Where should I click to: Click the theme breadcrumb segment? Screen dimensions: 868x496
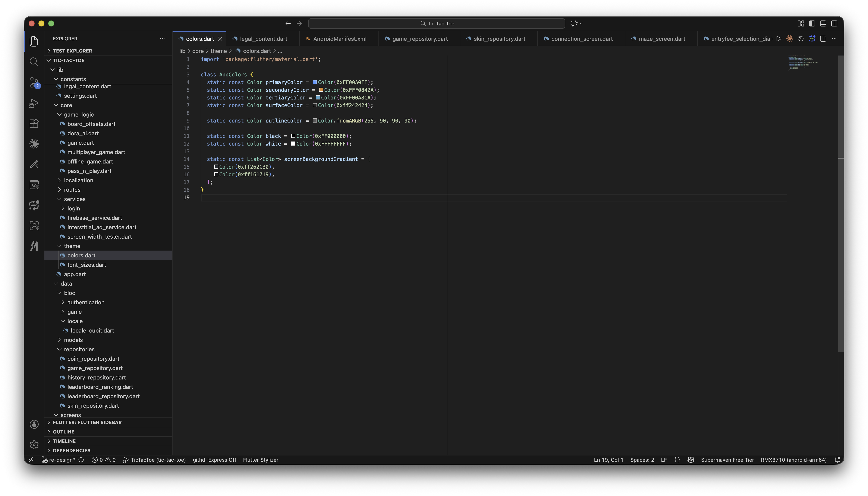[218, 51]
